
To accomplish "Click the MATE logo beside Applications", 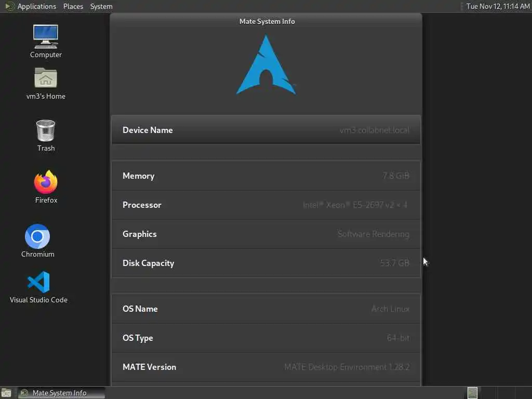I will tap(9, 6).
